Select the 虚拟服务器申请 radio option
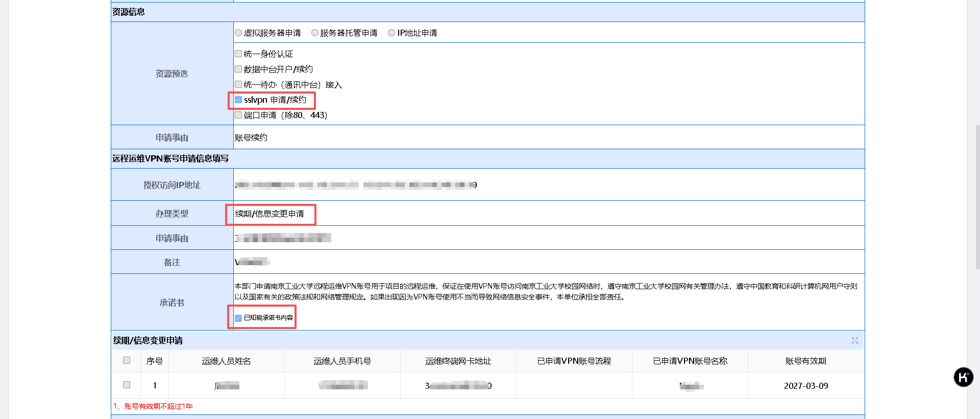 238,33
